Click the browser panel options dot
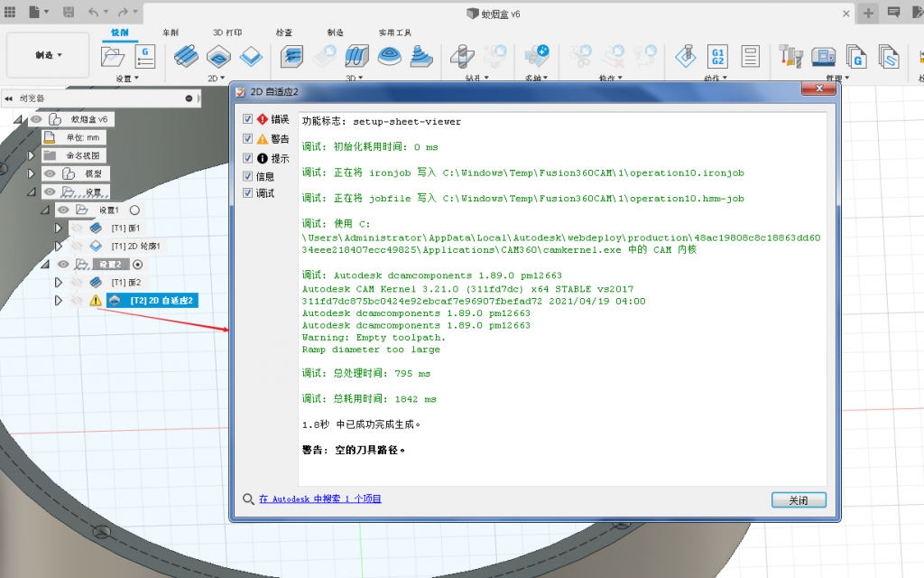This screenshot has height=578, width=924. 189,98
